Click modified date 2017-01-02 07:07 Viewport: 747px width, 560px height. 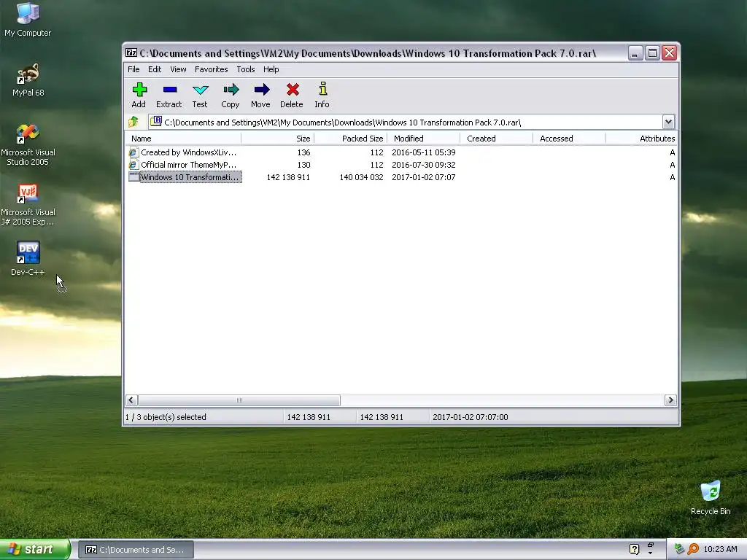[424, 177]
